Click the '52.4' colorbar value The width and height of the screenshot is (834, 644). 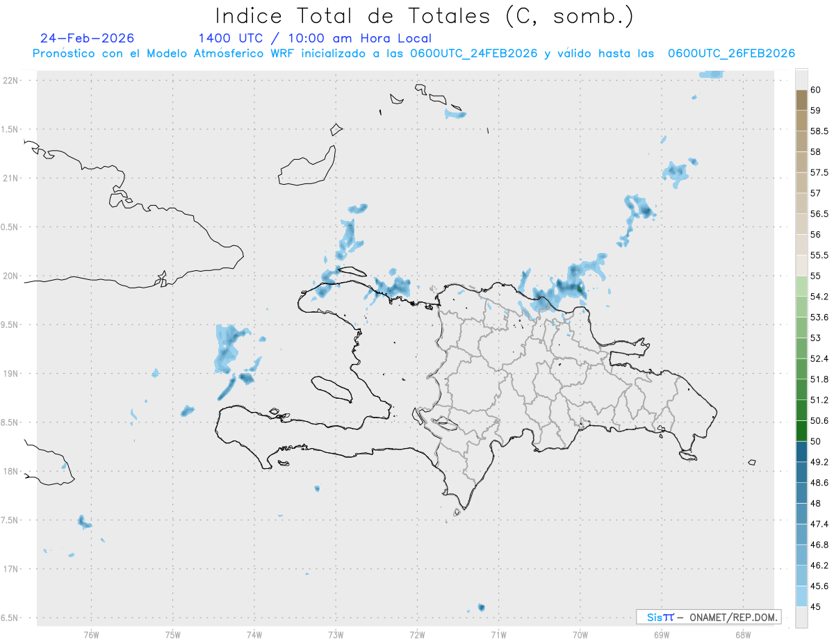pos(819,358)
